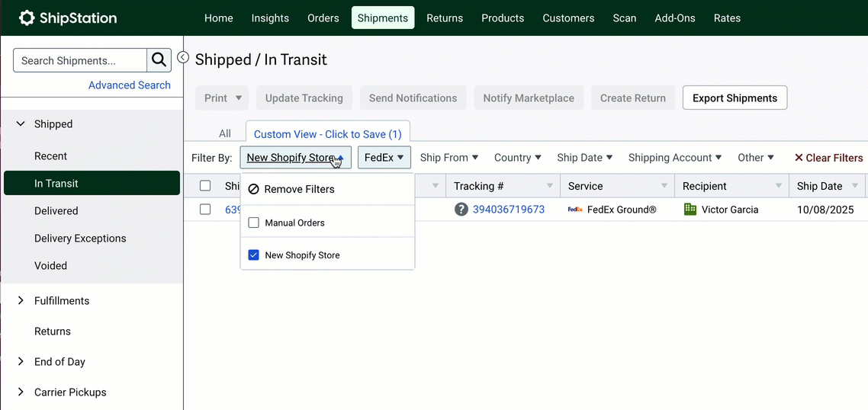The height and width of the screenshot is (410, 868).
Task: Expand the Fulfillments sidebar section
Action: point(21,300)
